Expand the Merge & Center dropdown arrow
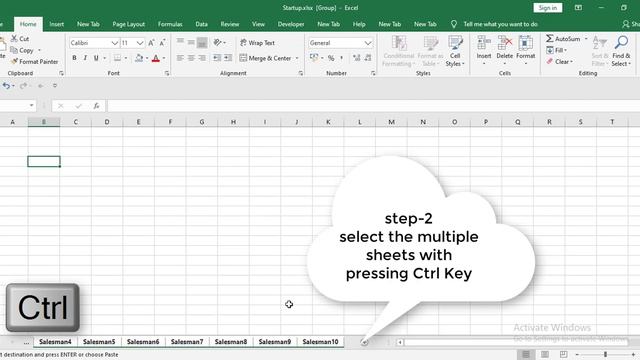 (297, 58)
